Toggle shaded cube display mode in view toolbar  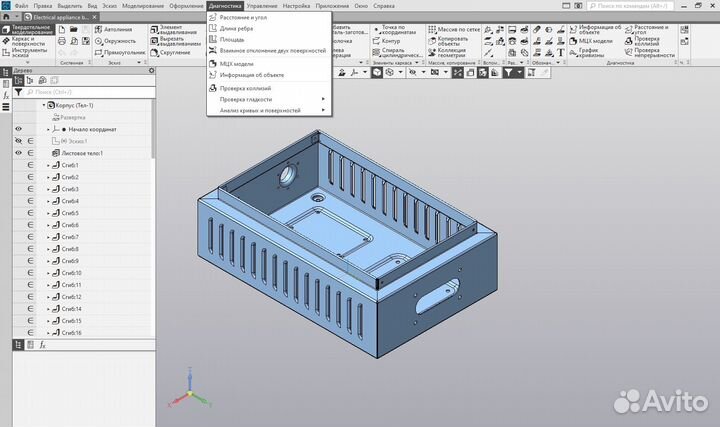(x=377, y=73)
